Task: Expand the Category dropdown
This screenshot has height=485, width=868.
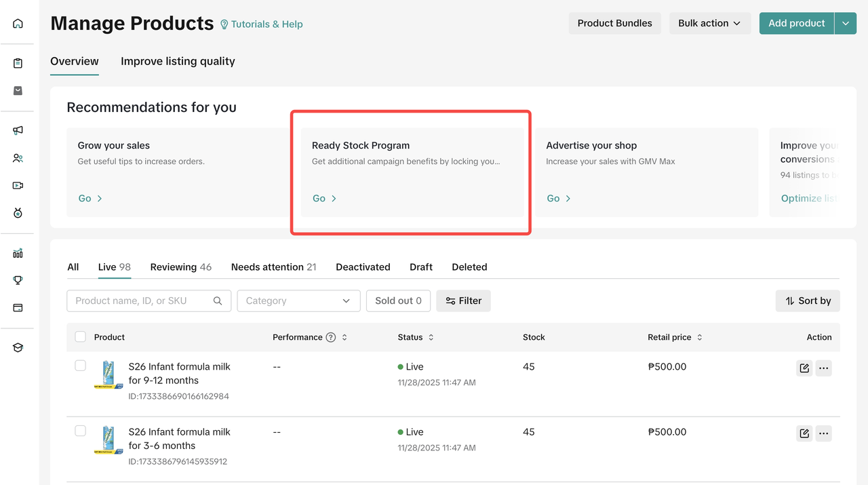Action: click(x=298, y=300)
